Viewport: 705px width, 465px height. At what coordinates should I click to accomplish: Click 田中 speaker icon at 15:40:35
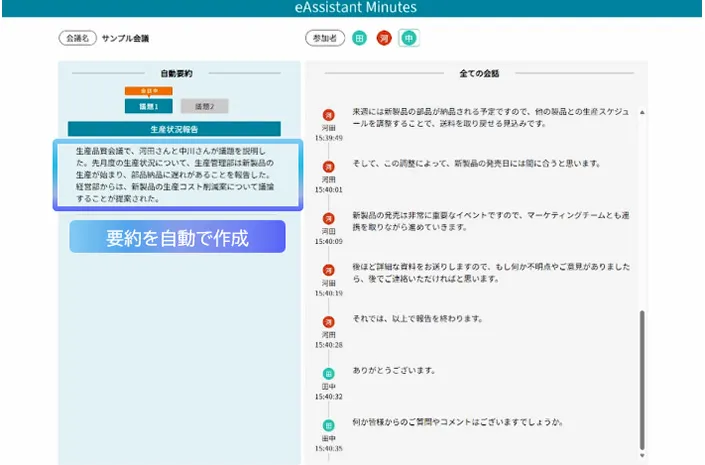[x=328, y=425]
